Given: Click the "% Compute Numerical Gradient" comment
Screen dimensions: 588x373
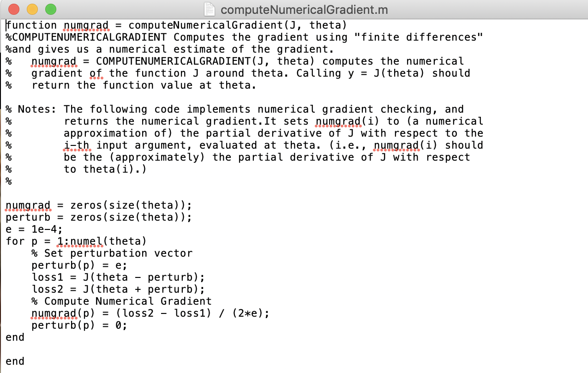Looking at the screenshot, I should [121, 301].
